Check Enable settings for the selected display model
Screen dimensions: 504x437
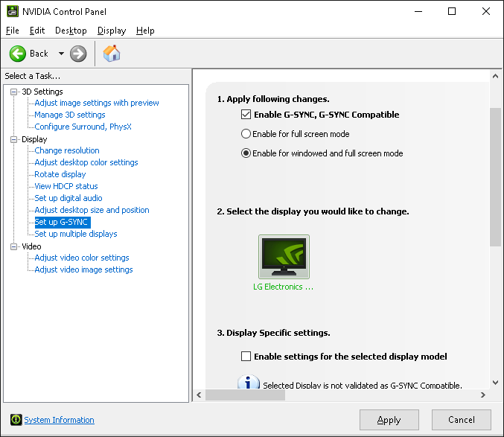[246, 356]
